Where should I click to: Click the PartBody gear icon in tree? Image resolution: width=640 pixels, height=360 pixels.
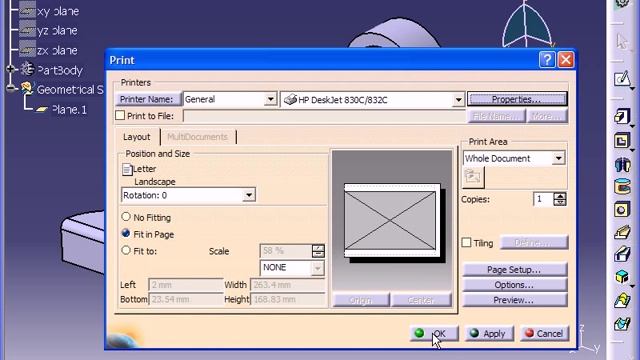(x=27, y=69)
